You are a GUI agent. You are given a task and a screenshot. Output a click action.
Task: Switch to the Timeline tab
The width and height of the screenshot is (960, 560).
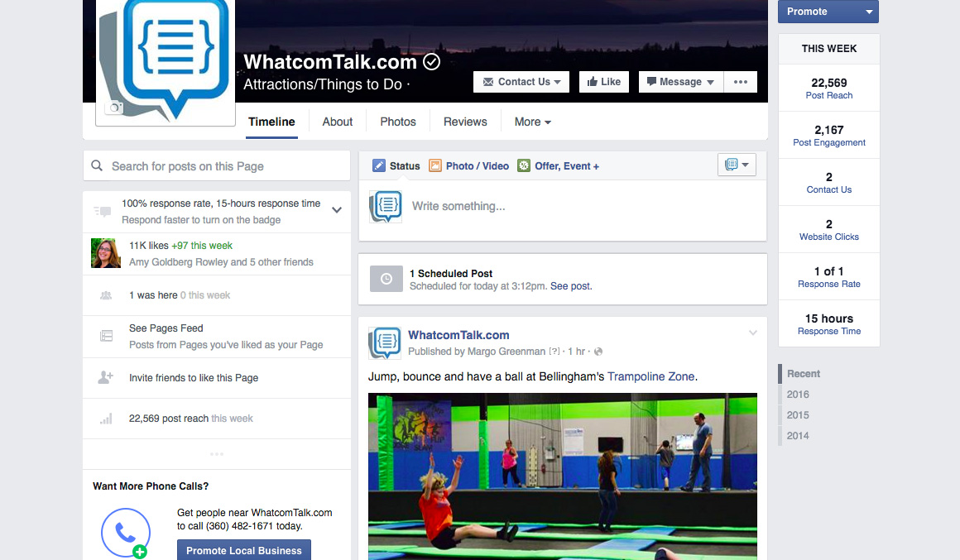271,122
